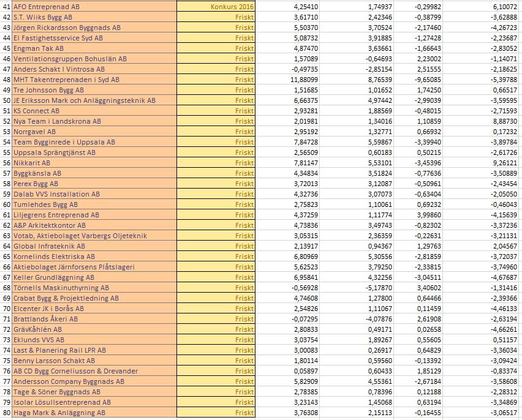Image resolution: width=522 pixels, height=420 pixels.
Task: Click 'Friskt' status in Norrgavel AB row
Action: (216, 132)
